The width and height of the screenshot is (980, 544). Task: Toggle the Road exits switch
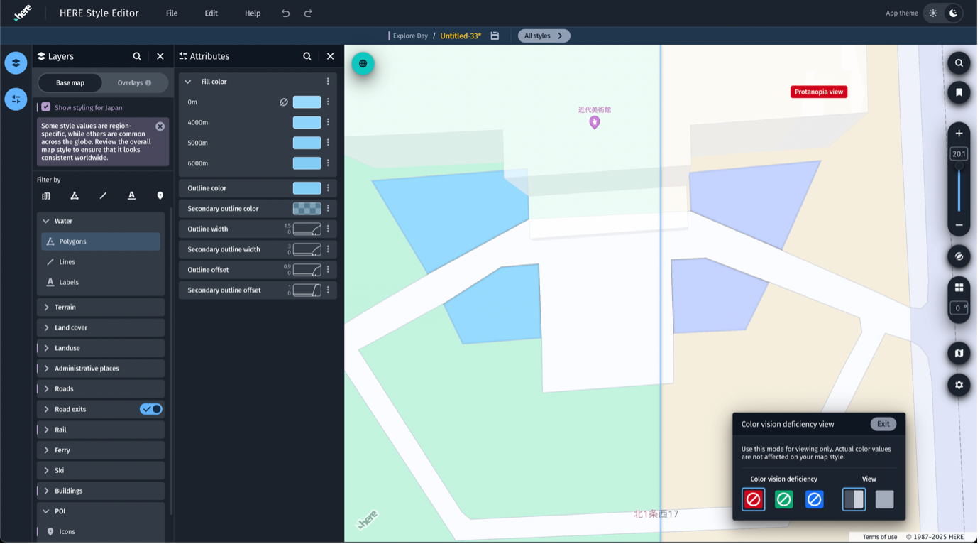[x=151, y=410]
